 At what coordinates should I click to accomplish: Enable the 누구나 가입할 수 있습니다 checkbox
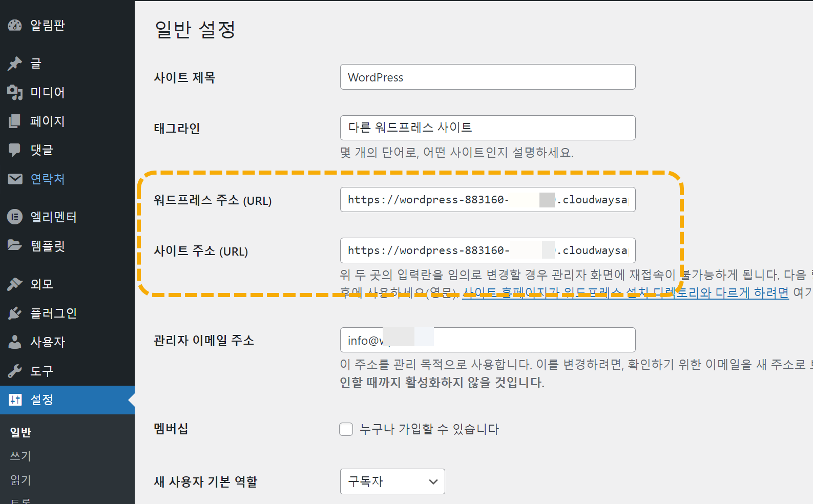click(346, 429)
